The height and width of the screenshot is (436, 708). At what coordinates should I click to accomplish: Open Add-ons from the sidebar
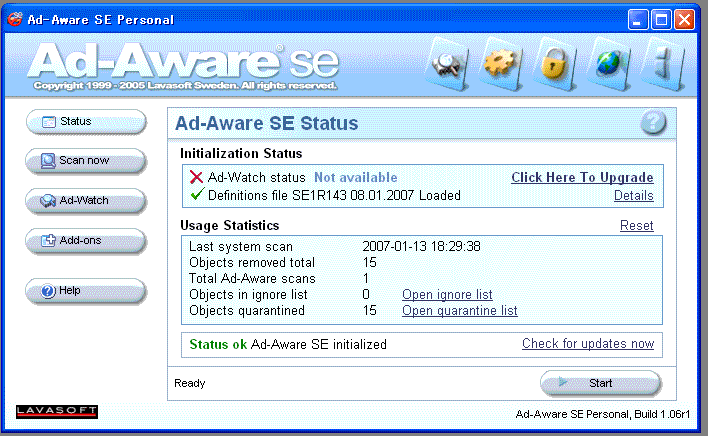[86, 241]
